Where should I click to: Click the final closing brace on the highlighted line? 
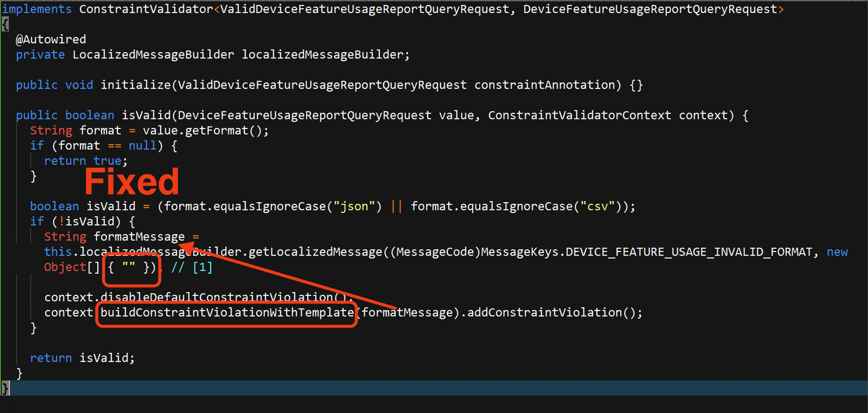(5, 388)
